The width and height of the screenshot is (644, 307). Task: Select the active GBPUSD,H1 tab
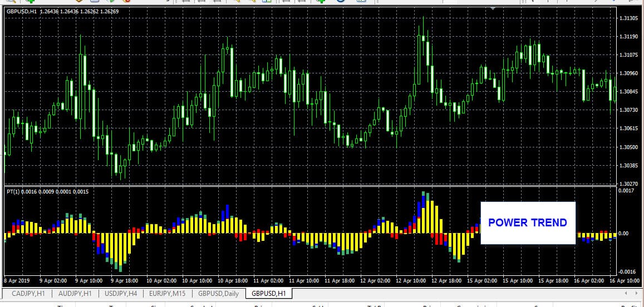[268, 293]
